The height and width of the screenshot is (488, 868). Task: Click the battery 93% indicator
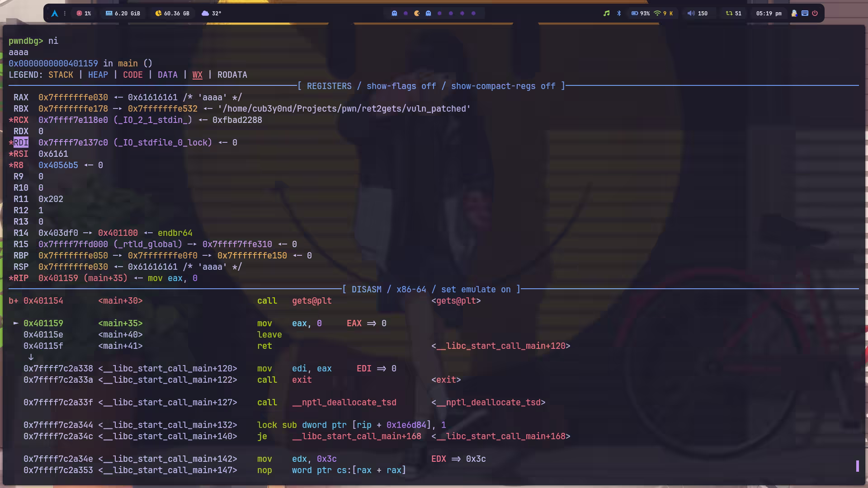point(640,14)
